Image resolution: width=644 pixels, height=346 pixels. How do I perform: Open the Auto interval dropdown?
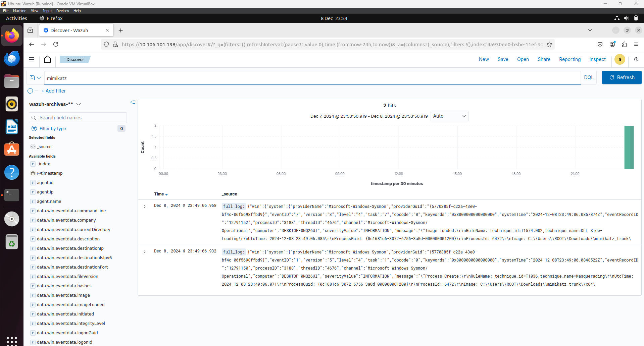(449, 116)
